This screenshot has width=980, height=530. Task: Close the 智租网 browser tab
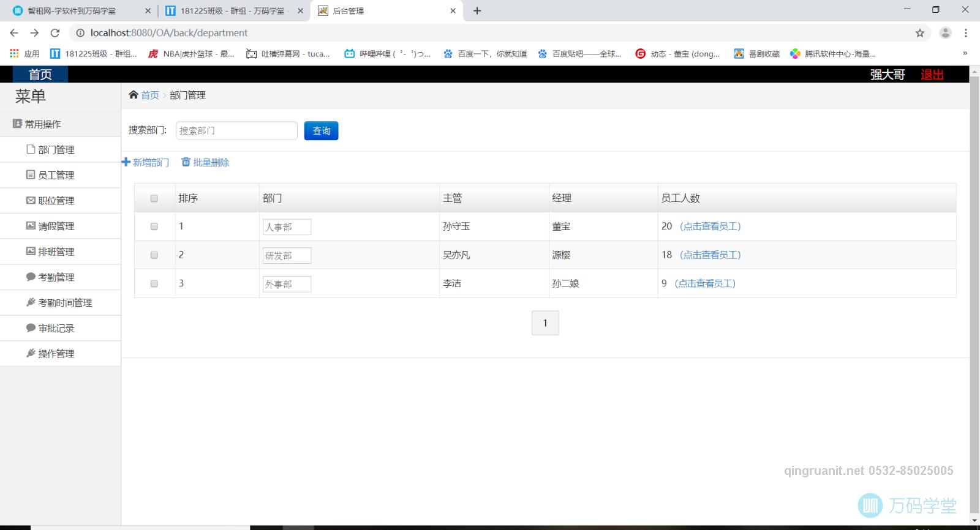click(148, 10)
